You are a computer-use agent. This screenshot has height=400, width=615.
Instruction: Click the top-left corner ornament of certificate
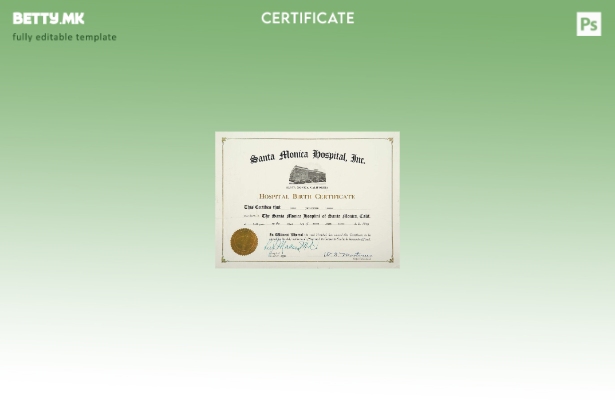[x=221, y=138]
